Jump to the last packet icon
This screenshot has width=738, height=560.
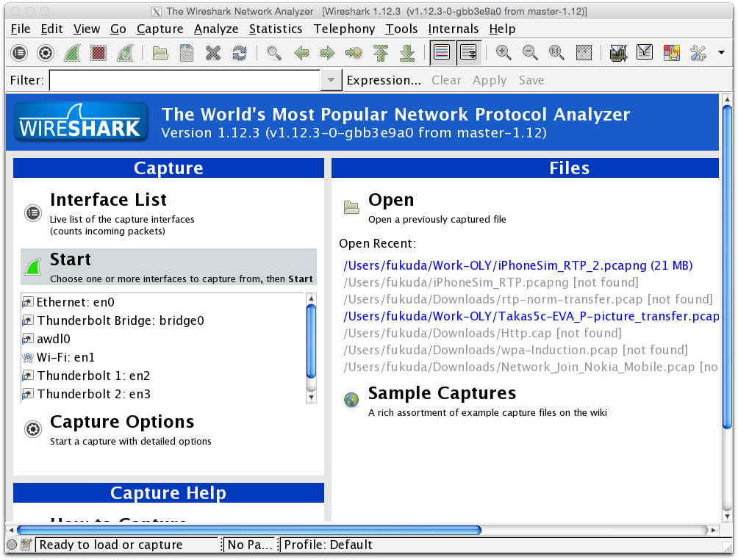click(407, 53)
